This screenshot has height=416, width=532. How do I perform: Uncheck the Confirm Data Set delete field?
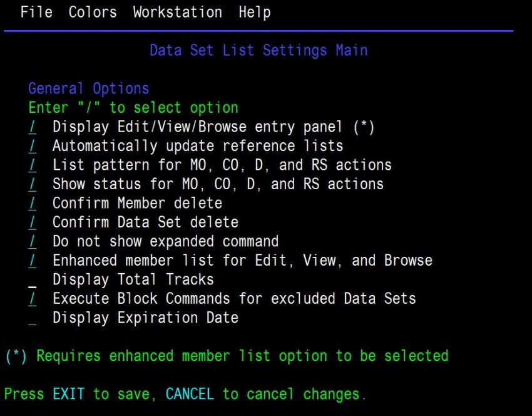[x=33, y=222]
